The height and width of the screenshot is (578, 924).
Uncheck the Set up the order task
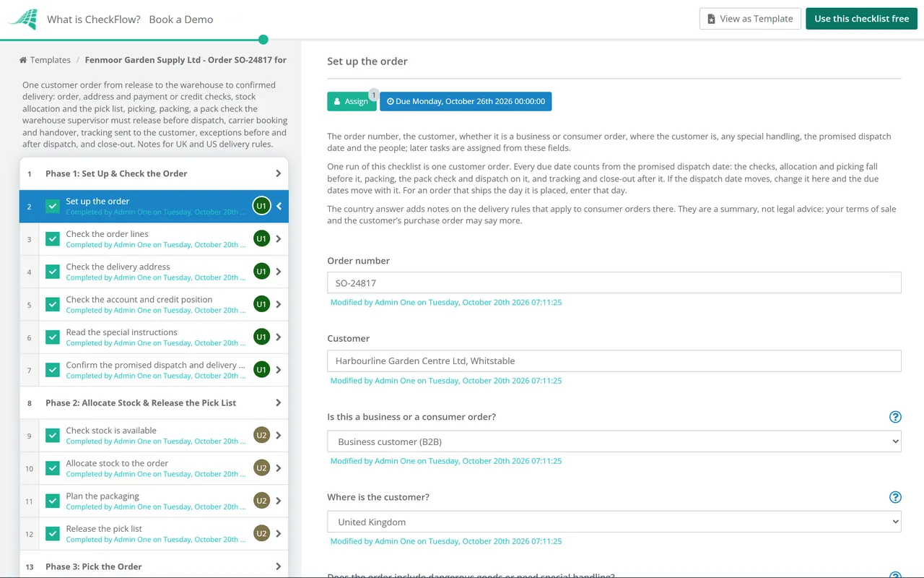tap(53, 206)
